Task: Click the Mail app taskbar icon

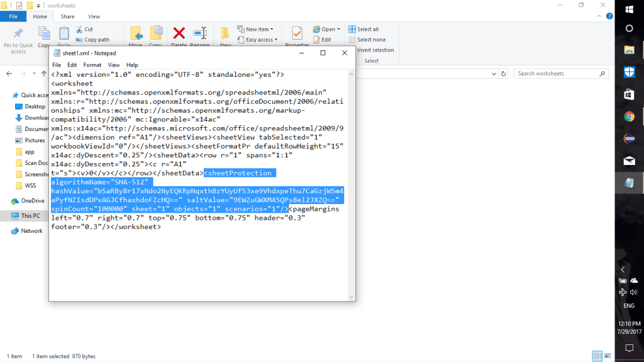Action: coord(629,161)
